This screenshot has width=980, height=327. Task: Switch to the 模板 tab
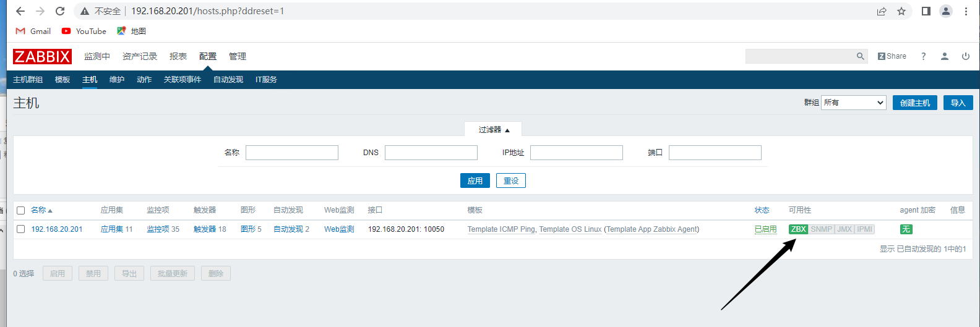(62, 80)
